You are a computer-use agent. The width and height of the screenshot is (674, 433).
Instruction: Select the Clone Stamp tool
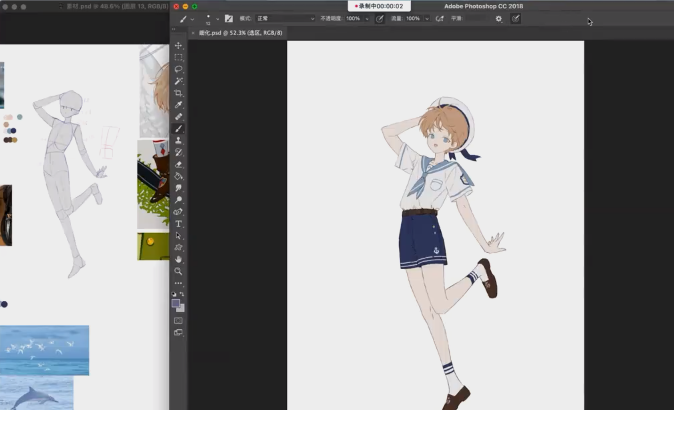point(178,141)
